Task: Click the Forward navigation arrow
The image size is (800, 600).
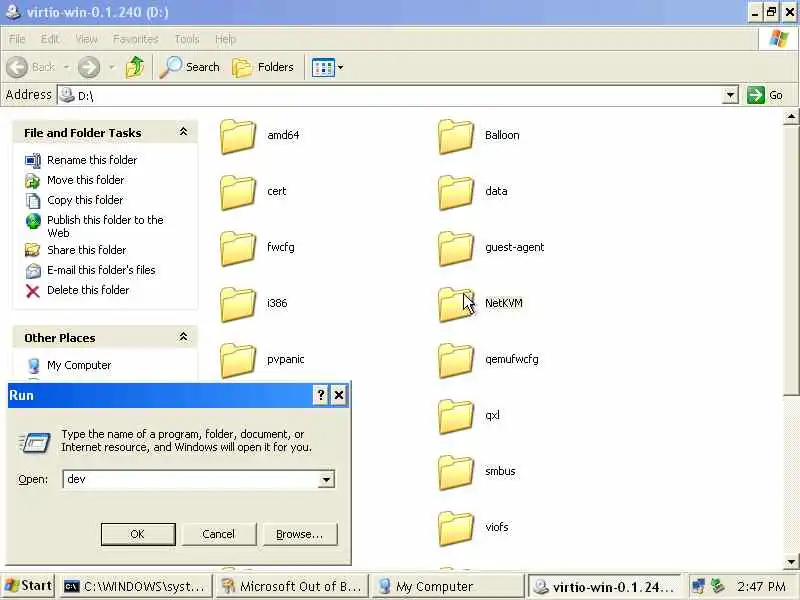Action: click(89, 67)
